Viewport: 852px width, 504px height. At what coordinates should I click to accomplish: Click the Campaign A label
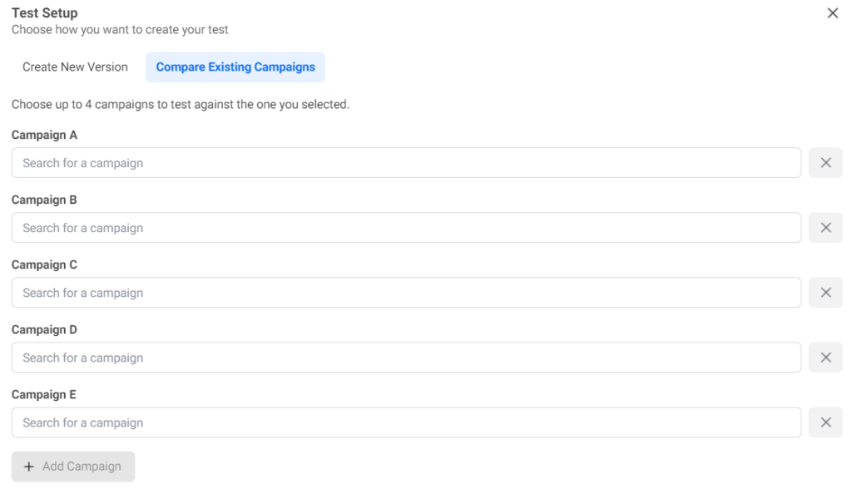44,135
